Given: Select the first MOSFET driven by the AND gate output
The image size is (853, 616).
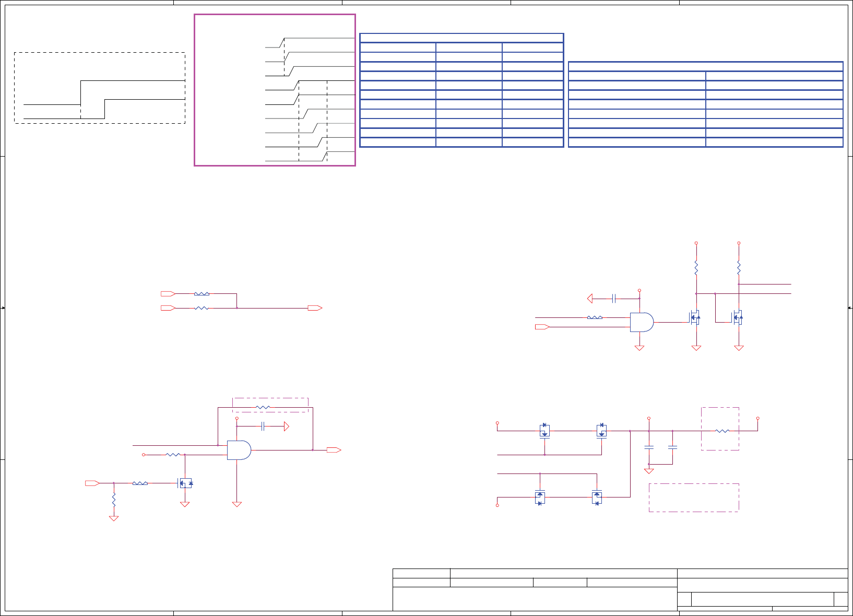Looking at the screenshot, I should point(695,317).
